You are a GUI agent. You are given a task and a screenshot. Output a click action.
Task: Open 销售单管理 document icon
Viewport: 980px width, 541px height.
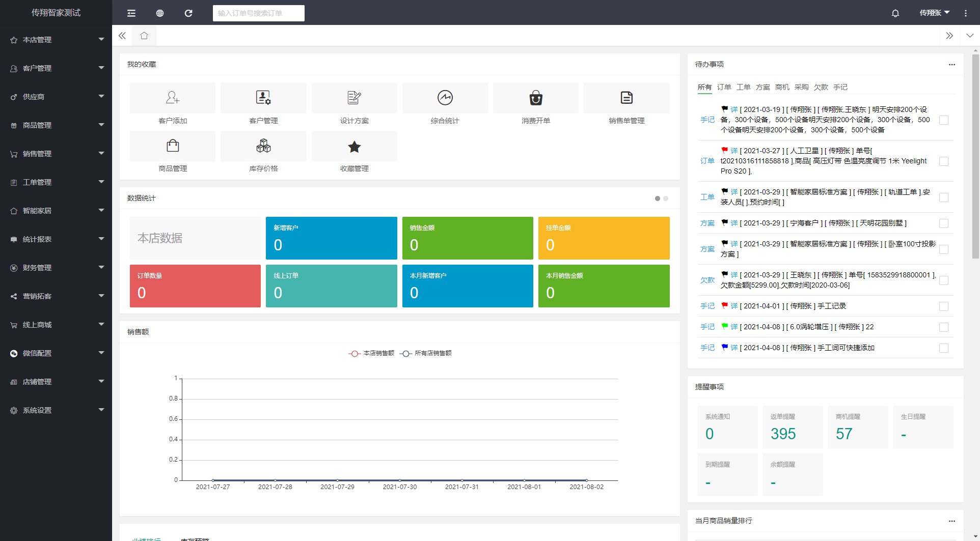click(x=627, y=97)
